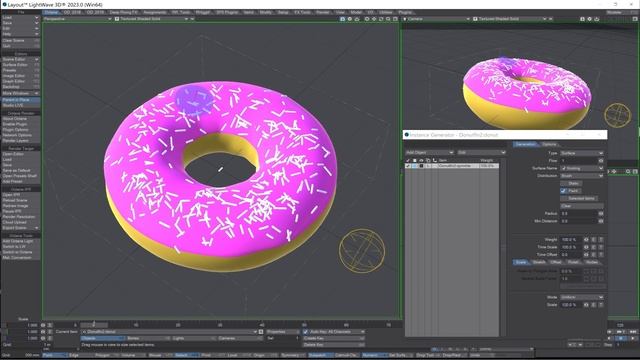Click the Radius value field
The width and height of the screenshot is (640, 360).
(x=579, y=213)
